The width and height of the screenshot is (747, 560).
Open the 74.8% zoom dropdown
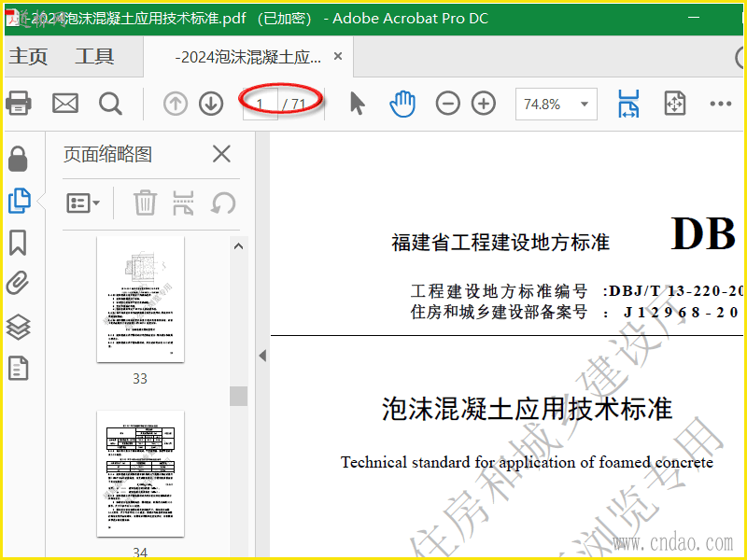click(x=556, y=104)
